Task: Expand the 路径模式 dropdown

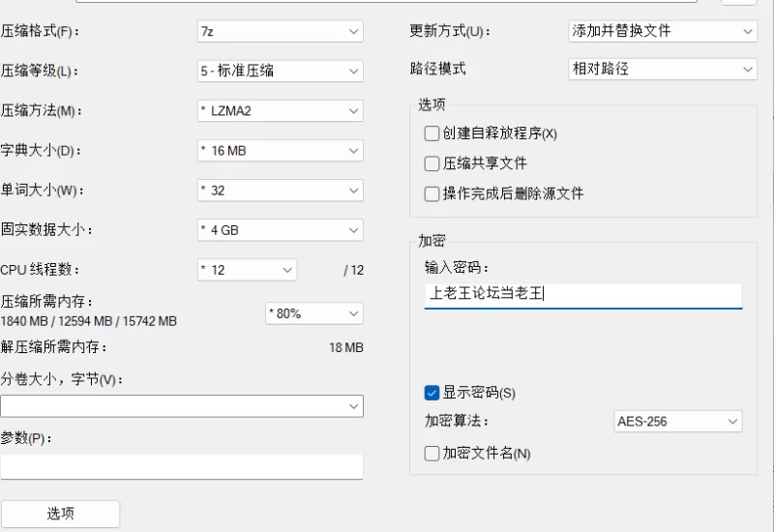Action: pos(663,70)
